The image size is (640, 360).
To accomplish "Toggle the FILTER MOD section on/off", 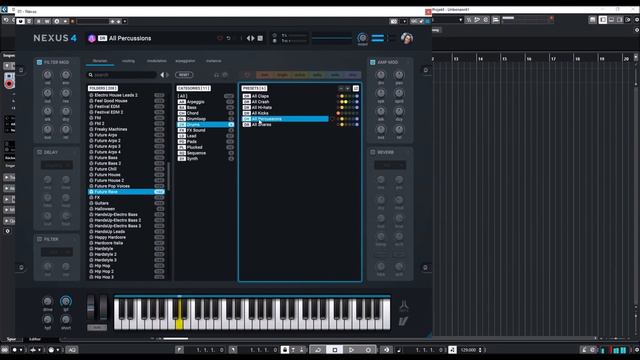I will pos(40,62).
